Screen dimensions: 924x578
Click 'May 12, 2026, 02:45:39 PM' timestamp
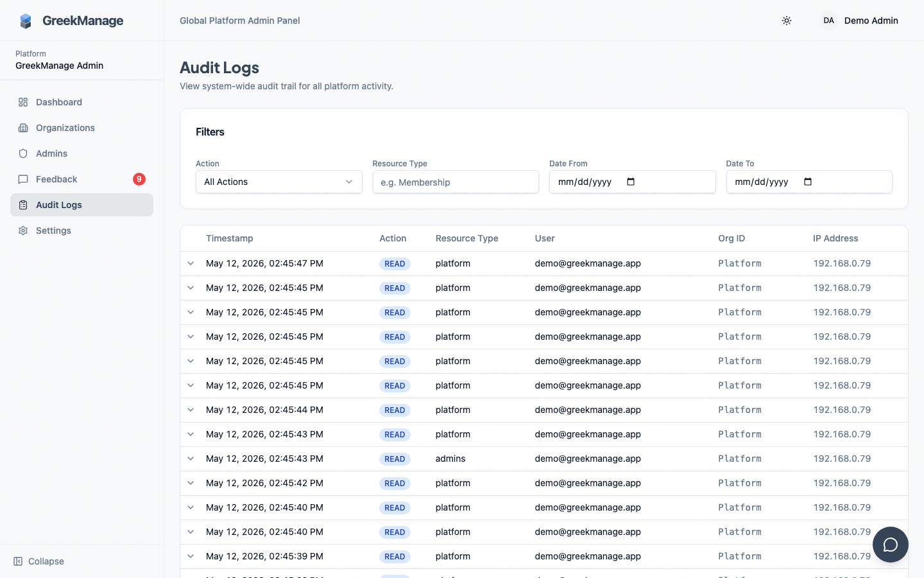(264, 556)
